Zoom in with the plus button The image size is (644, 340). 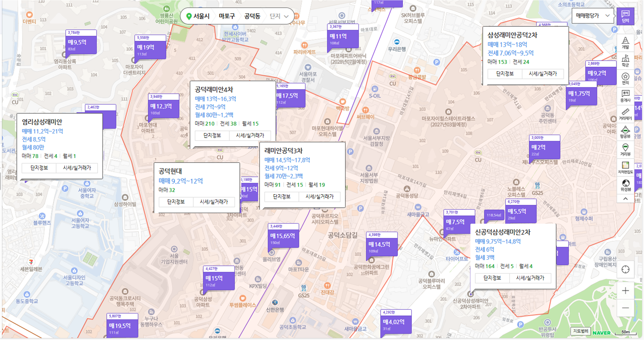point(625,291)
